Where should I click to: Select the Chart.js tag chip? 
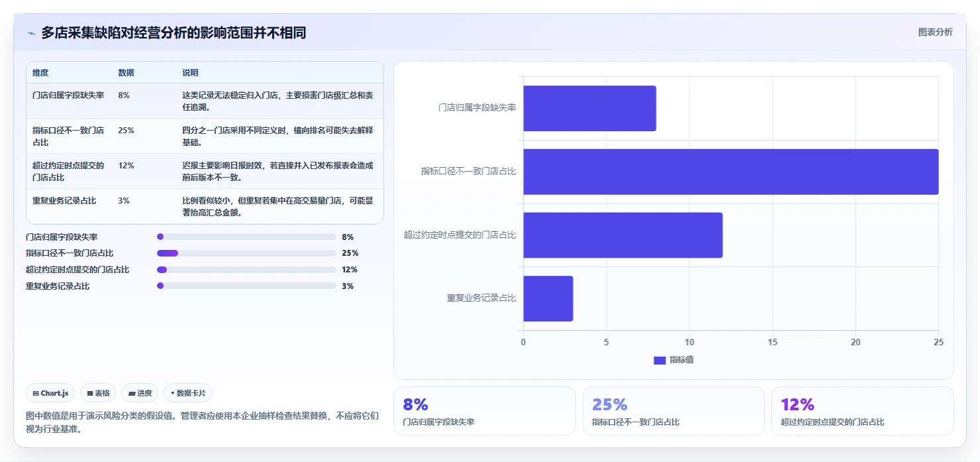pyautogui.click(x=51, y=393)
